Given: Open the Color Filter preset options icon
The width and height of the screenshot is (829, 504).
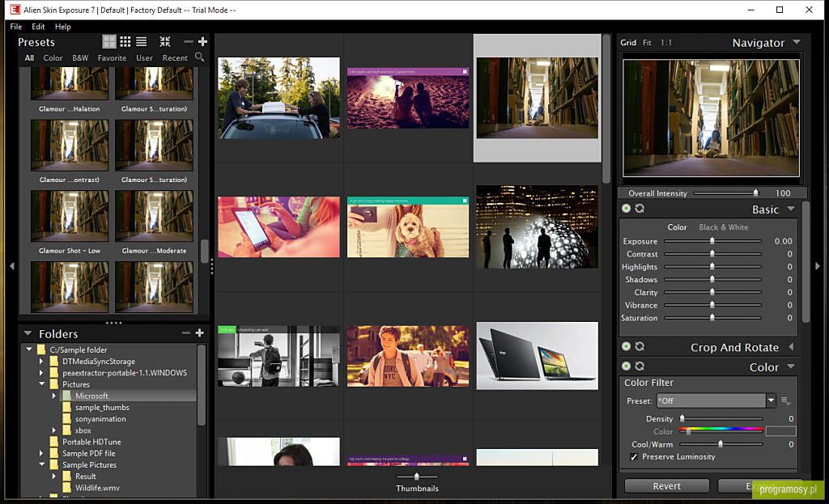Looking at the screenshot, I should [786, 401].
